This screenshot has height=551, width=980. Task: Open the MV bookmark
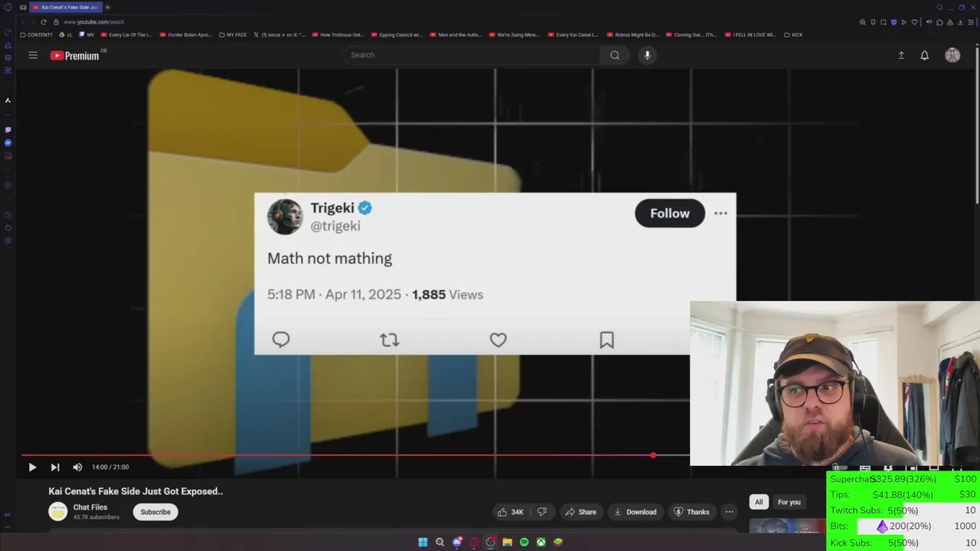point(87,34)
